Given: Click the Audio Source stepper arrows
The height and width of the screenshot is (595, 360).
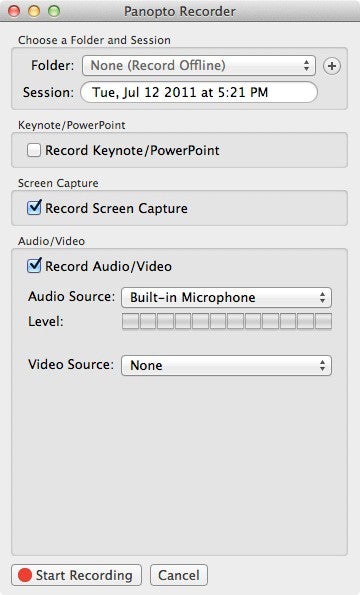Looking at the screenshot, I should (322, 297).
